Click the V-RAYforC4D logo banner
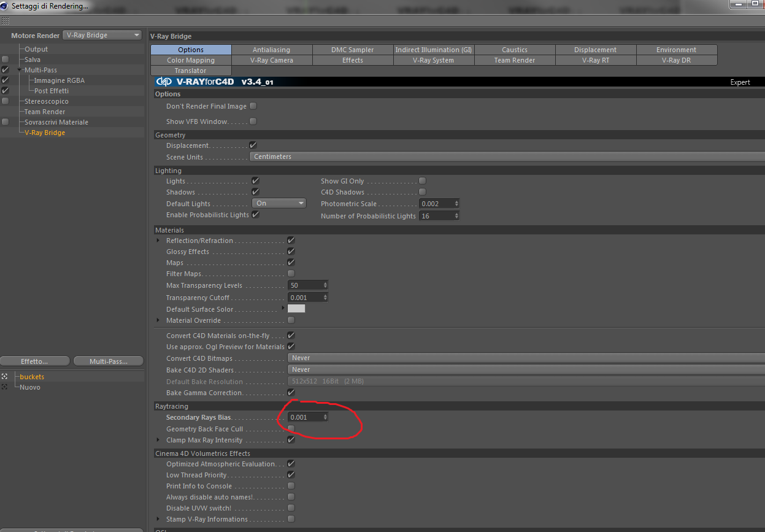This screenshot has height=532, width=765. (x=215, y=82)
